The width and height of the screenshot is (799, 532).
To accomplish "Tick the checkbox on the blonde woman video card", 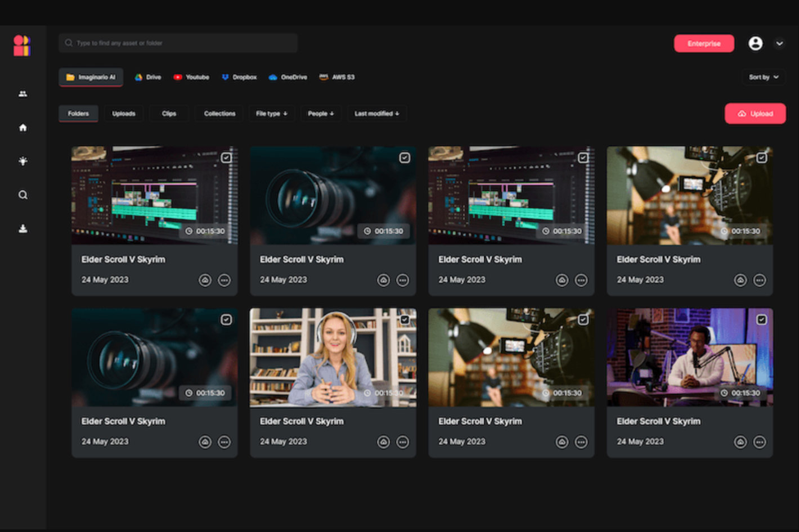I will click(405, 319).
